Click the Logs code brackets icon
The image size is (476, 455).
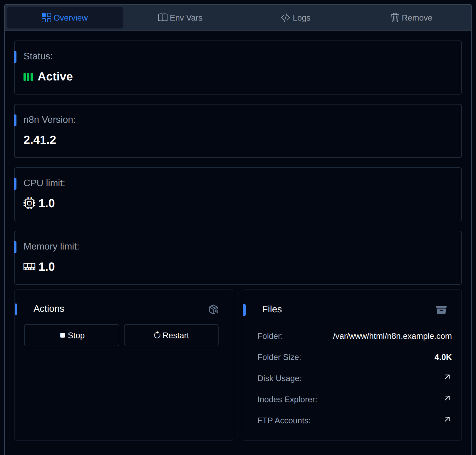click(286, 18)
